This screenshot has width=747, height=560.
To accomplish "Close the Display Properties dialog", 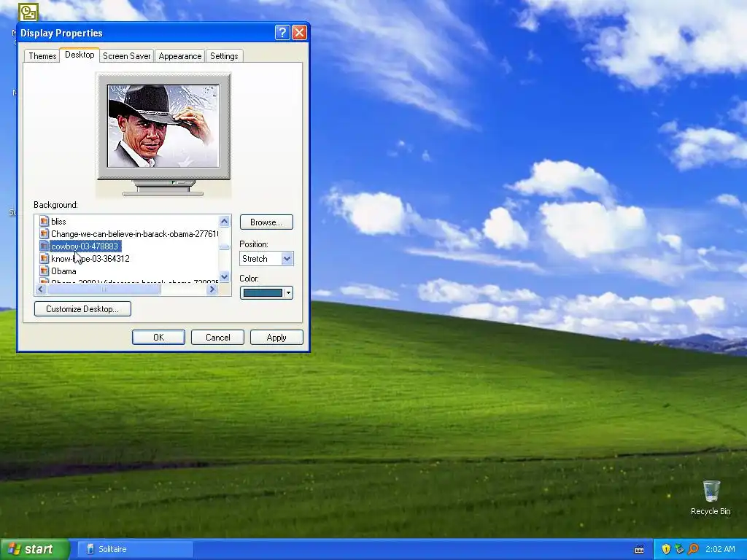I will (x=299, y=32).
